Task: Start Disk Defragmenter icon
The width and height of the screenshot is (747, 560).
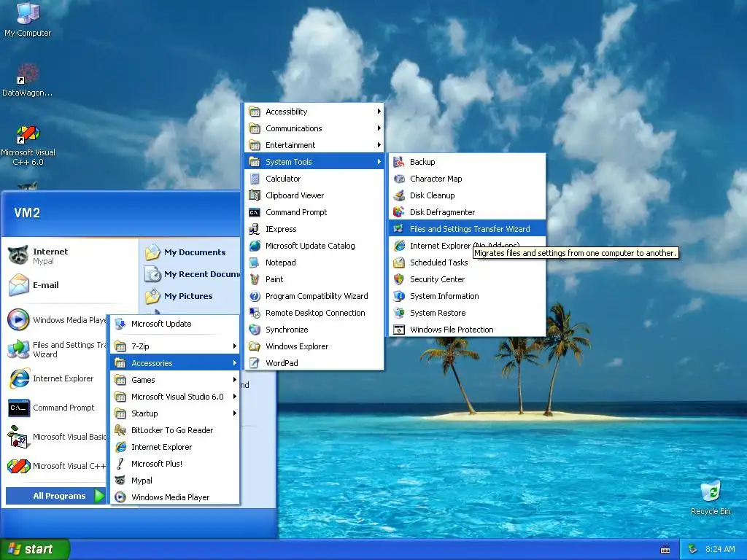Action: tap(399, 212)
